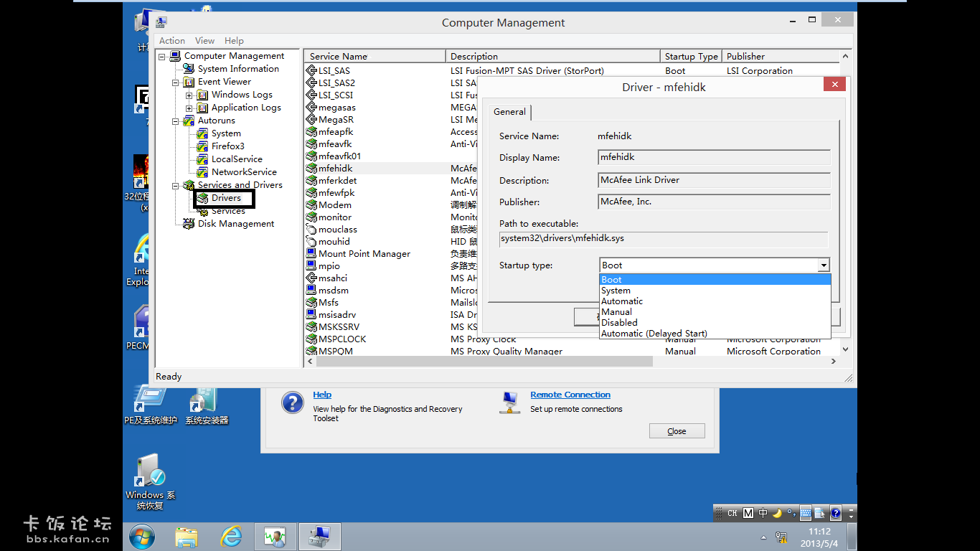Open the Help menu in Computer Management

coord(234,41)
